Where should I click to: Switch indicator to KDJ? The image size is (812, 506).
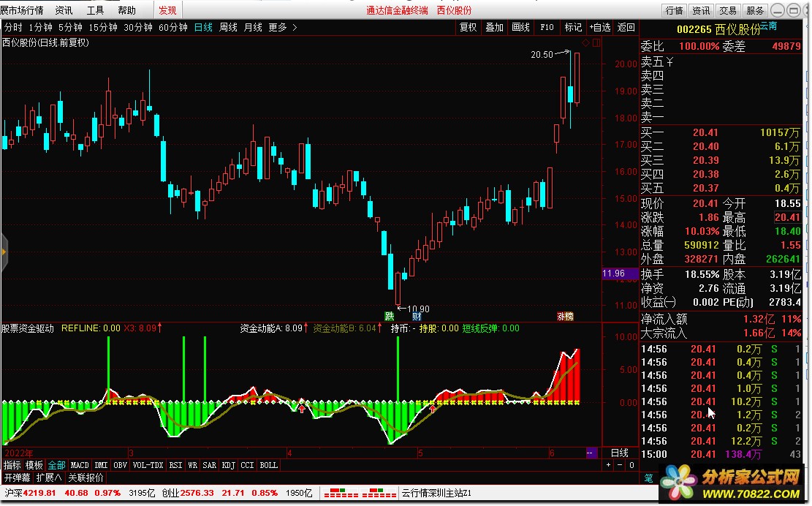coord(228,465)
